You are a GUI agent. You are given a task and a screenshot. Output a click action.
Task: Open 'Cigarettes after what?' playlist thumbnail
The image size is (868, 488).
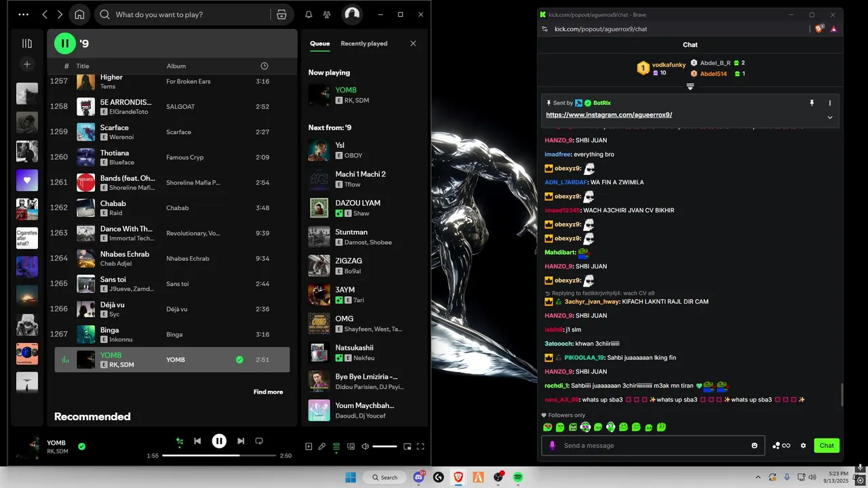click(x=27, y=238)
